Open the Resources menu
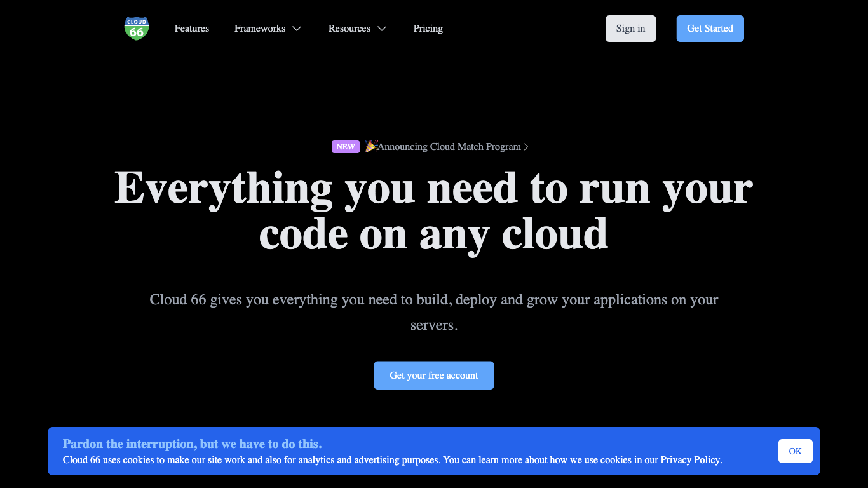868x488 pixels. (x=349, y=29)
